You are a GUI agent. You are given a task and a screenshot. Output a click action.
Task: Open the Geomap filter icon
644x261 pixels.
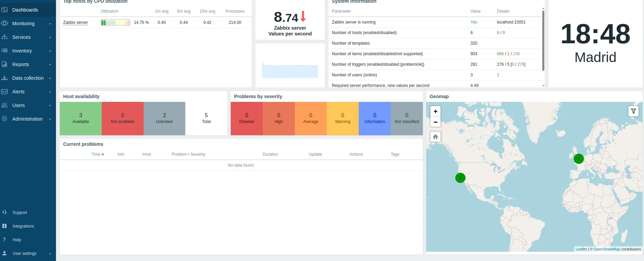(633, 111)
